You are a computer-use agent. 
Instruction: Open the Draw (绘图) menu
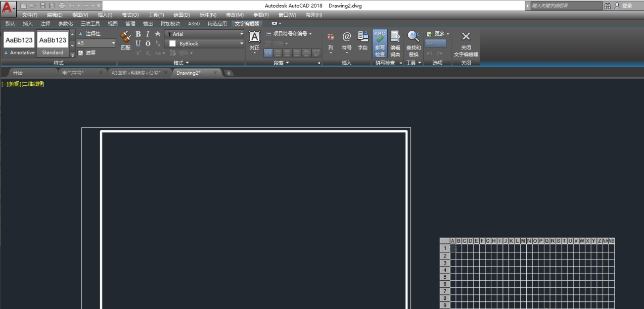(181, 15)
